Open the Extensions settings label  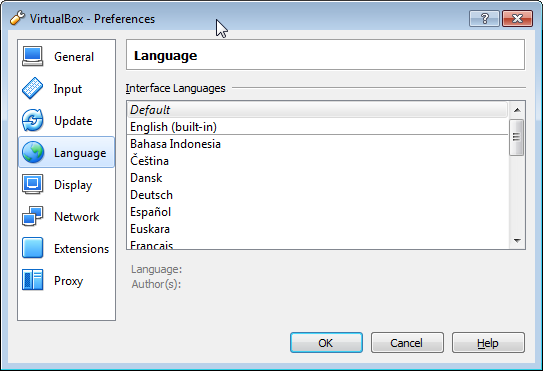point(81,249)
